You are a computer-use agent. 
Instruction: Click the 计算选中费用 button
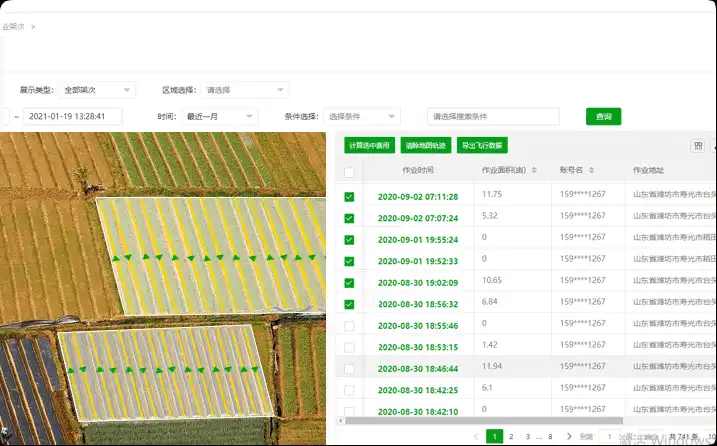[x=369, y=145]
